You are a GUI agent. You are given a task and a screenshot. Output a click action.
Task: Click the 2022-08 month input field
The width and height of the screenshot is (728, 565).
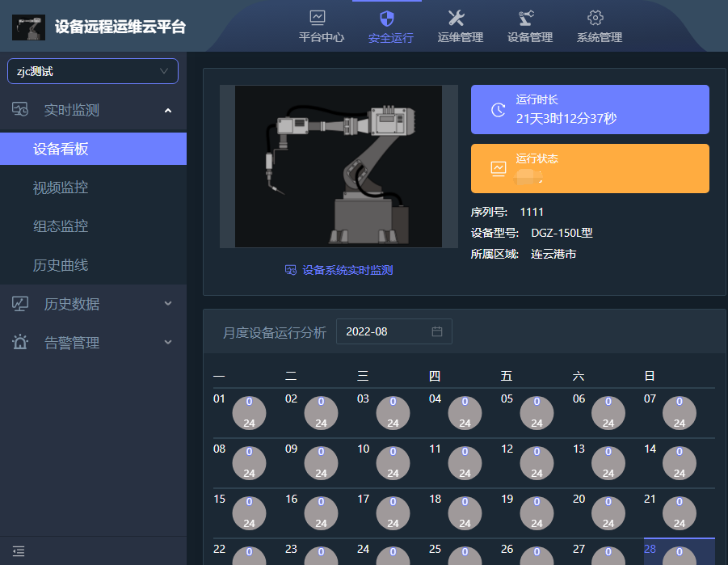point(384,331)
